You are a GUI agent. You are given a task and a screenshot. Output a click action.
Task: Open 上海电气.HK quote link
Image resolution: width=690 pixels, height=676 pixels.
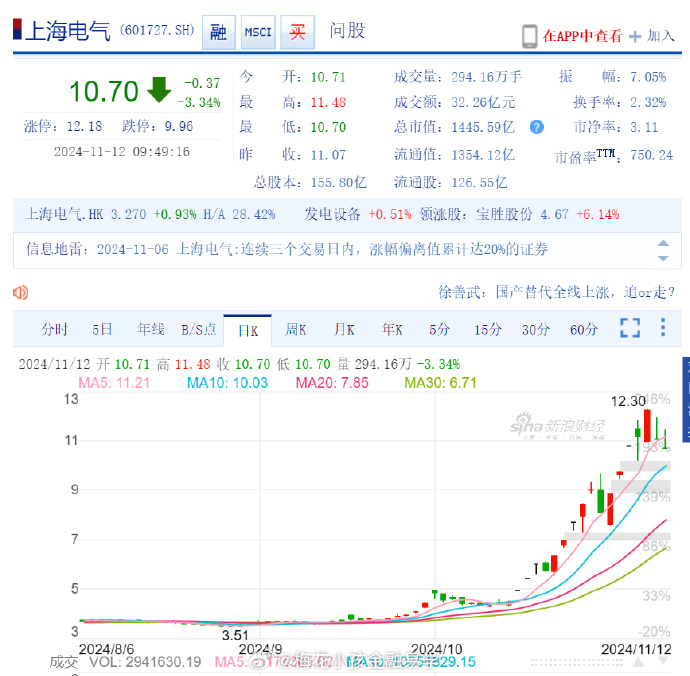pyautogui.click(x=64, y=214)
